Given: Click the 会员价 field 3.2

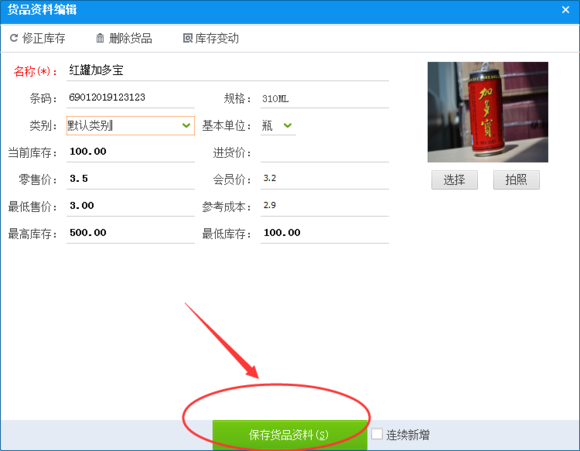Looking at the screenshot, I should point(324,179).
